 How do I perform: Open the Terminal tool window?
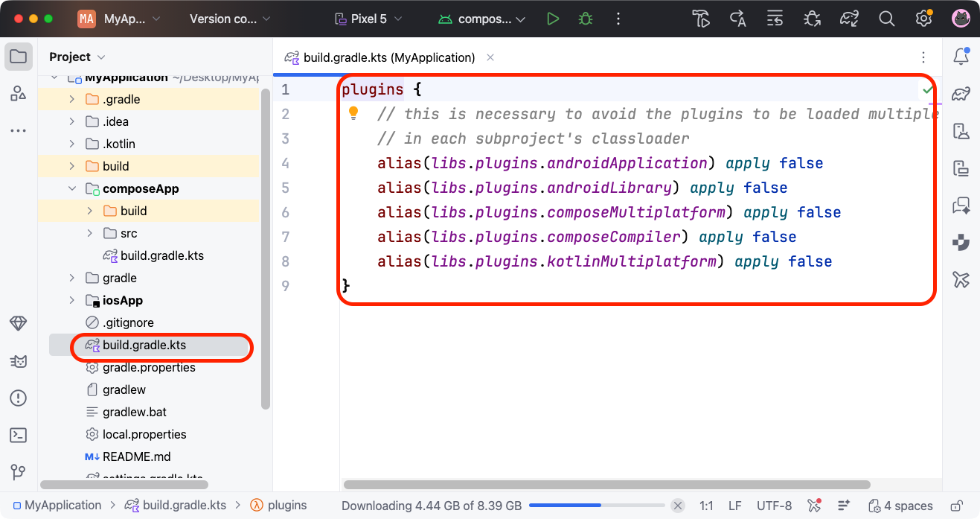pyautogui.click(x=19, y=436)
